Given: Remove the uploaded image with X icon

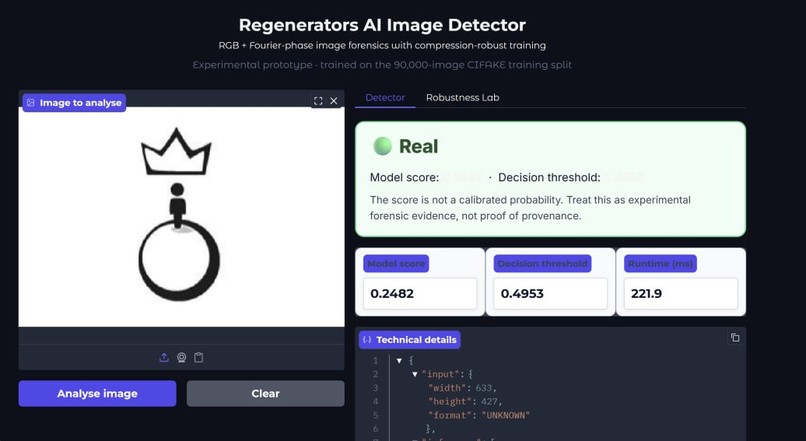Looking at the screenshot, I should click(x=334, y=101).
